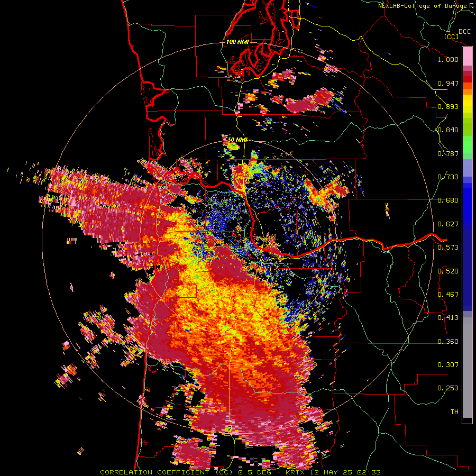The image size is (476, 476).
Task: Pick the yellow segment of the color bar
Action: (x=467, y=104)
